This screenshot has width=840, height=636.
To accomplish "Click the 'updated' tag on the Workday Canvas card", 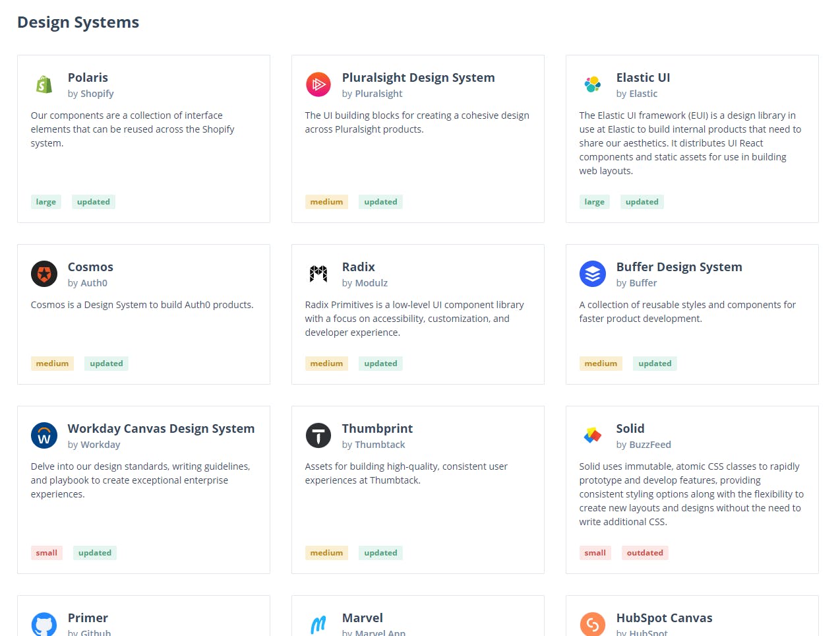I will [x=95, y=553].
